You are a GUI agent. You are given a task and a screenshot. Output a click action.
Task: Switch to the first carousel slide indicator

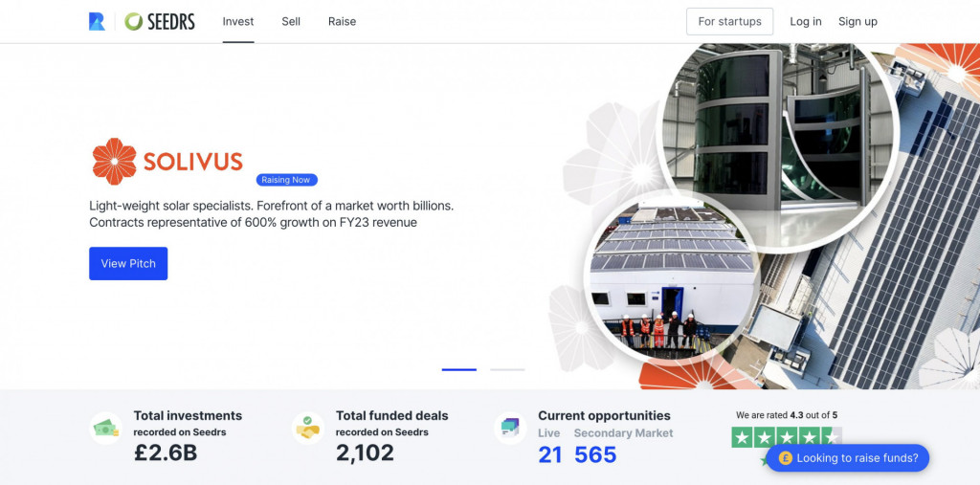458,370
